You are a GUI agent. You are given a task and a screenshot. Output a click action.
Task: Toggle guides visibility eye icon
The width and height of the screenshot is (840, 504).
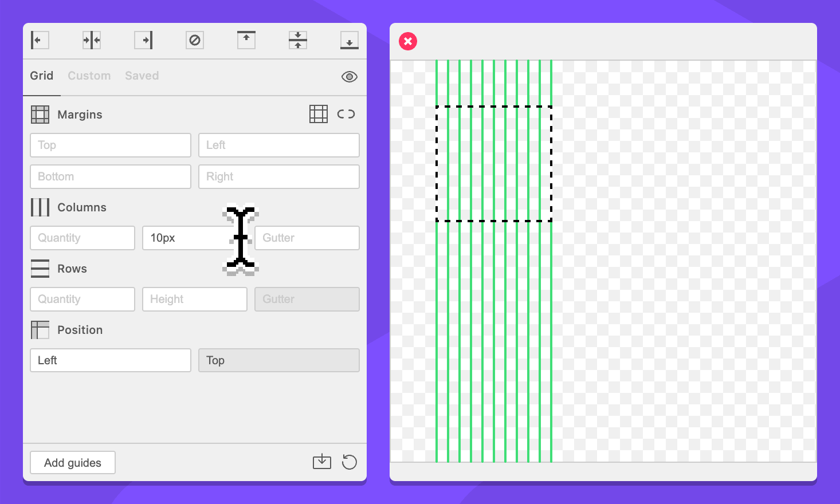349,77
